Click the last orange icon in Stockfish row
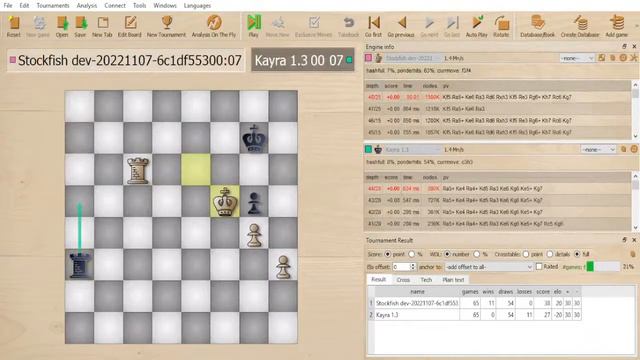640x360 pixels. click(x=634, y=58)
